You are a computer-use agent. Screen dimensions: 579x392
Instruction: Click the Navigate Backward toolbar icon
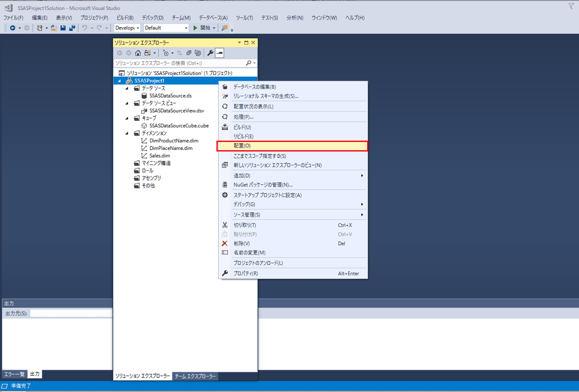pos(13,28)
